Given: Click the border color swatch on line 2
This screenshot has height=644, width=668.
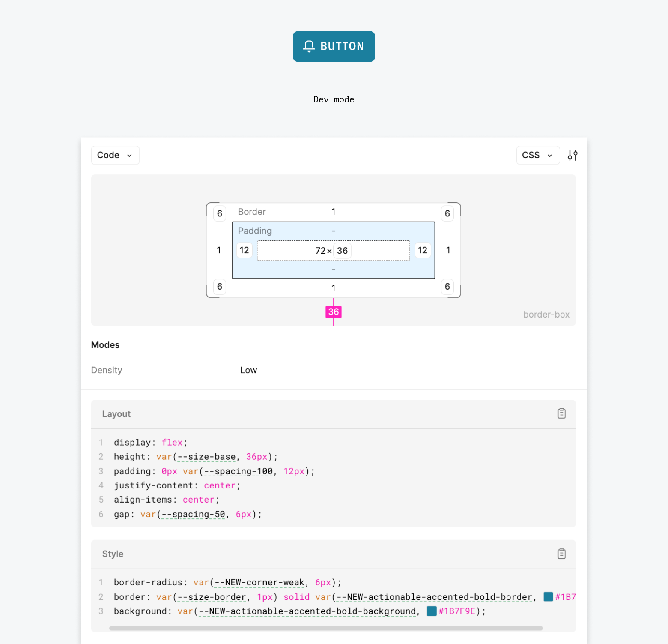Looking at the screenshot, I should coord(548,596).
